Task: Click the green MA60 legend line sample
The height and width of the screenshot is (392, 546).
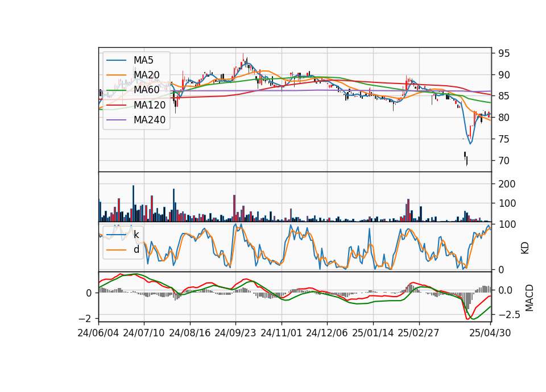Action: 116,90
